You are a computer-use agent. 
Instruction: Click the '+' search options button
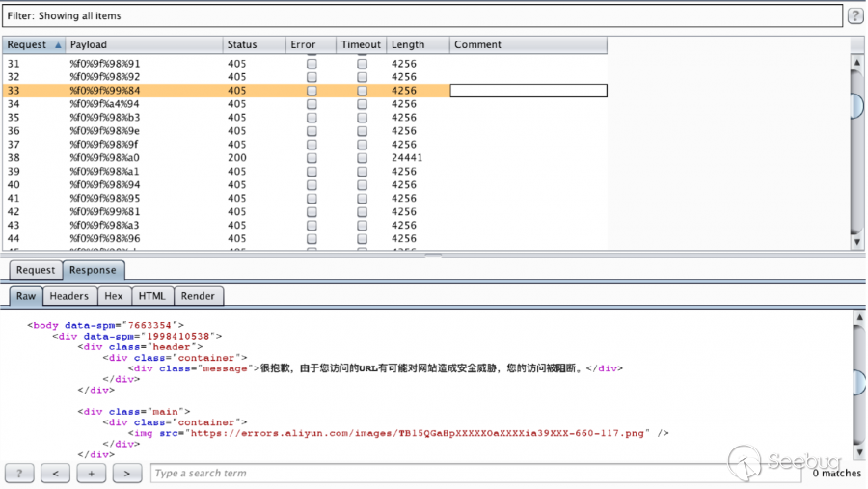pyautogui.click(x=92, y=473)
